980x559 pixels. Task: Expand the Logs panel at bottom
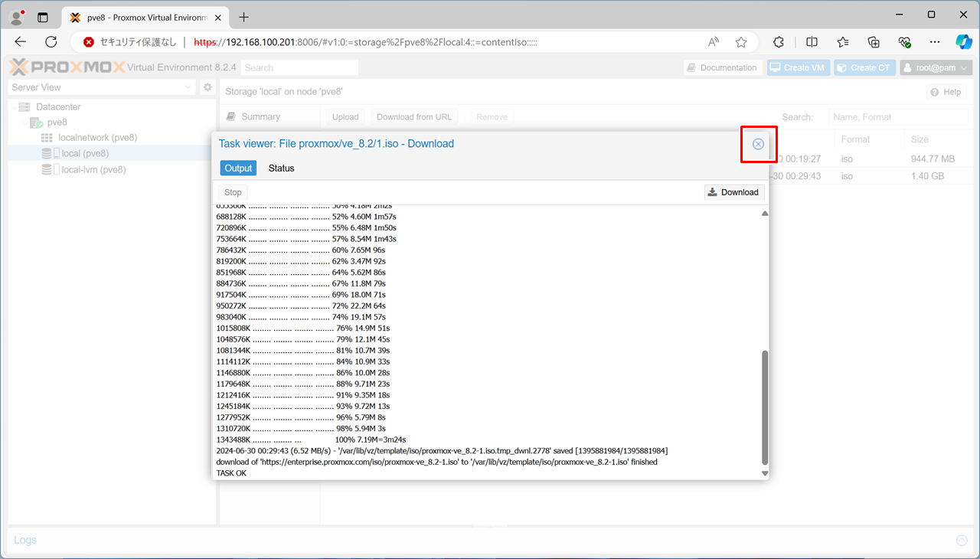pyautogui.click(x=962, y=541)
